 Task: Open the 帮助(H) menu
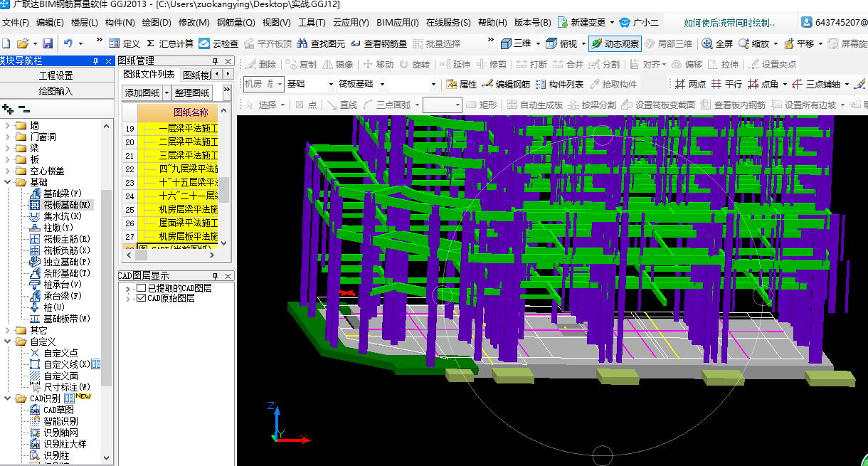pos(492,23)
